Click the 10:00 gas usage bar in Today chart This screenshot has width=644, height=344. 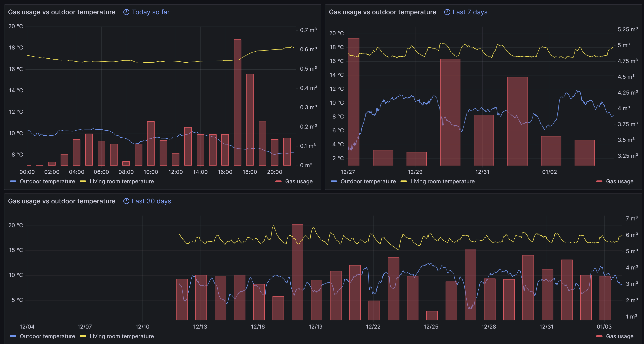point(151,143)
